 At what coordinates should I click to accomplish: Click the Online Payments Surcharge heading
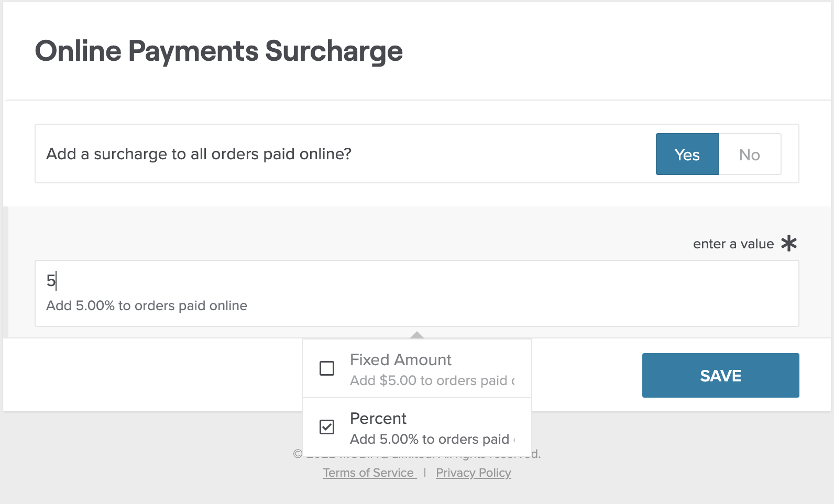(218, 51)
